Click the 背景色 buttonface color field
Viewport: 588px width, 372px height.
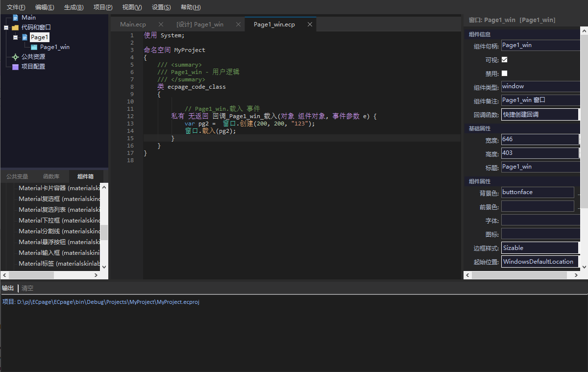[538, 192]
